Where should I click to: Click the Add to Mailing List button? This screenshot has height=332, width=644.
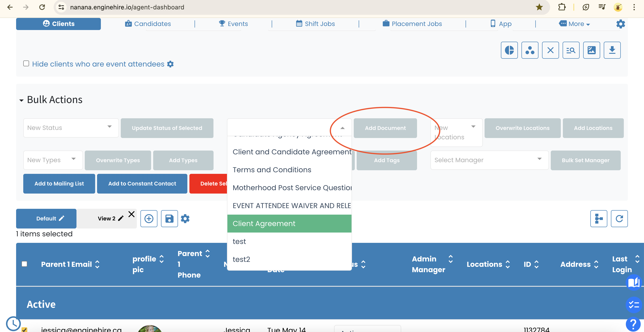(59, 183)
